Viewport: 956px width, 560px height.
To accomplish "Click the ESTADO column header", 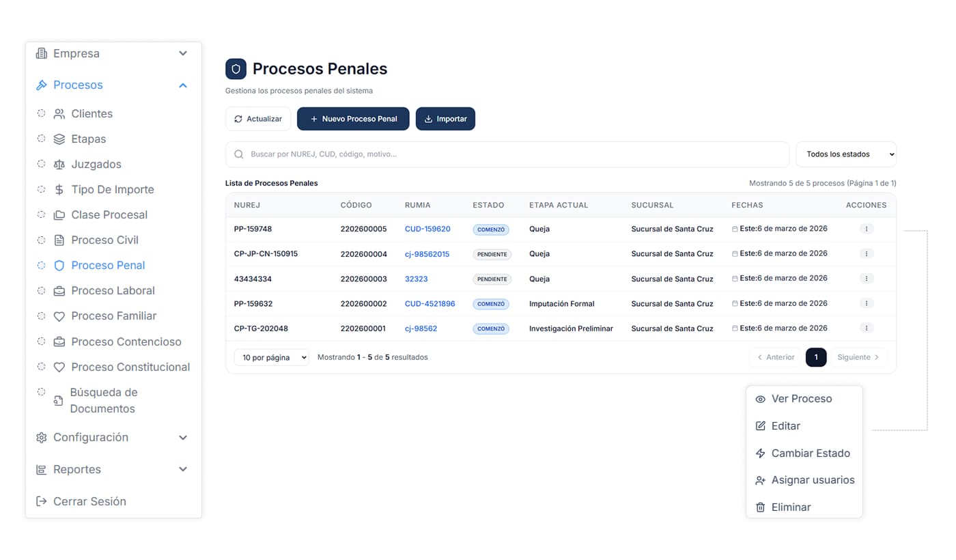I will pos(488,205).
